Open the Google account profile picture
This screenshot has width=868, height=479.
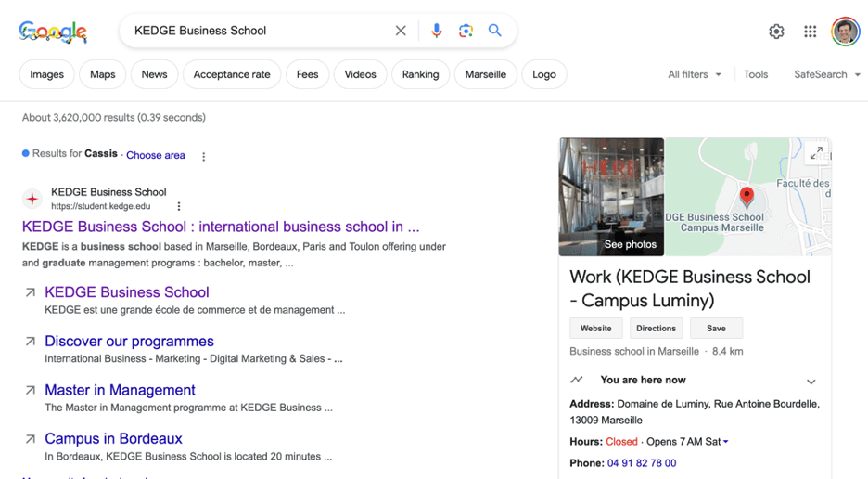tap(845, 32)
